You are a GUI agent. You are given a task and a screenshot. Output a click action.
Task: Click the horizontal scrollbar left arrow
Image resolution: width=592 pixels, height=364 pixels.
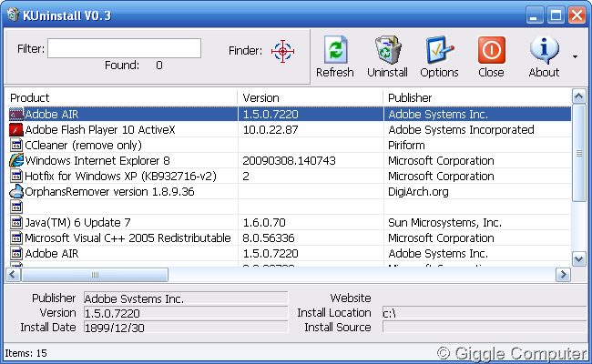point(14,275)
